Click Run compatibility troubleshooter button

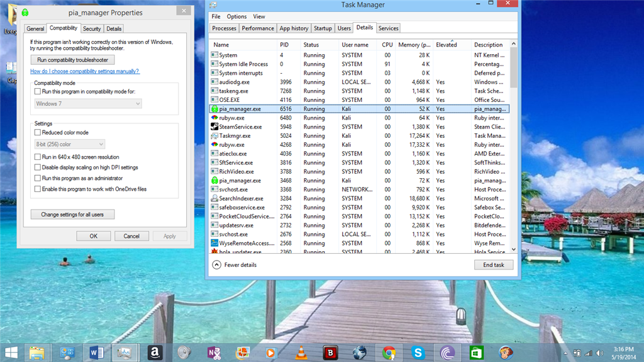[x=72, y=60]
